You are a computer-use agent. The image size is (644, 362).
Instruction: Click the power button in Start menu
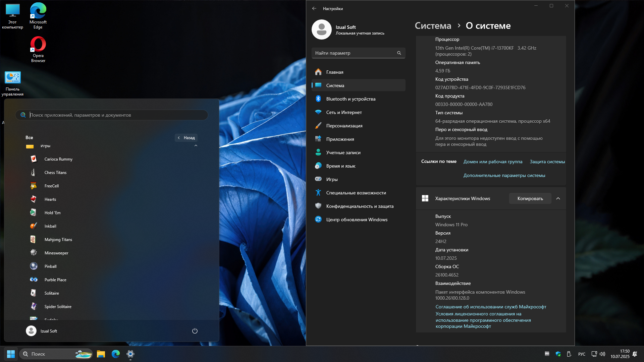[195, 331]
